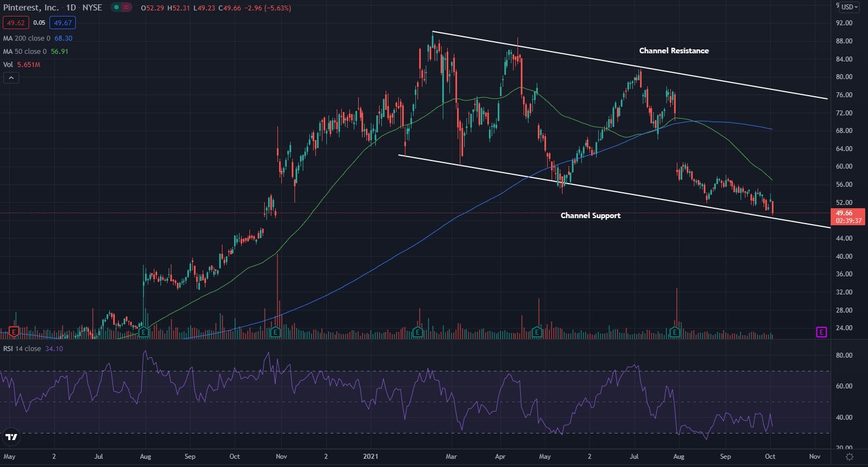The image size is (868, 467).
Task: Select the MA 50 indicator legend
Action: click(x=25, y=51)
